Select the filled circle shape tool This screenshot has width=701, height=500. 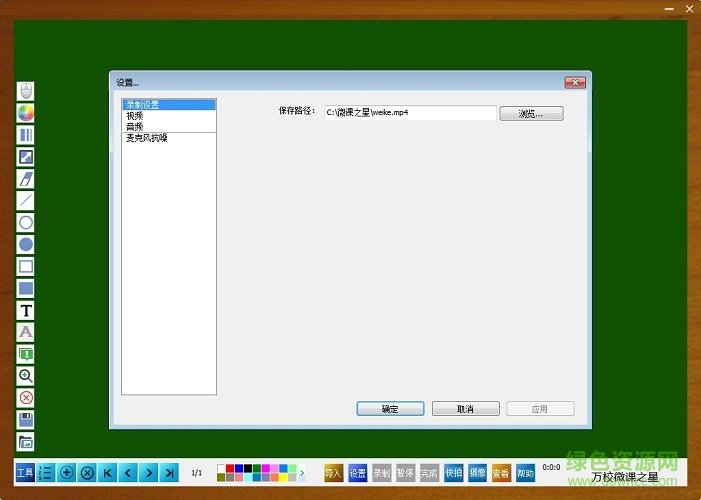pyautogui.click(x=26, y=244)
